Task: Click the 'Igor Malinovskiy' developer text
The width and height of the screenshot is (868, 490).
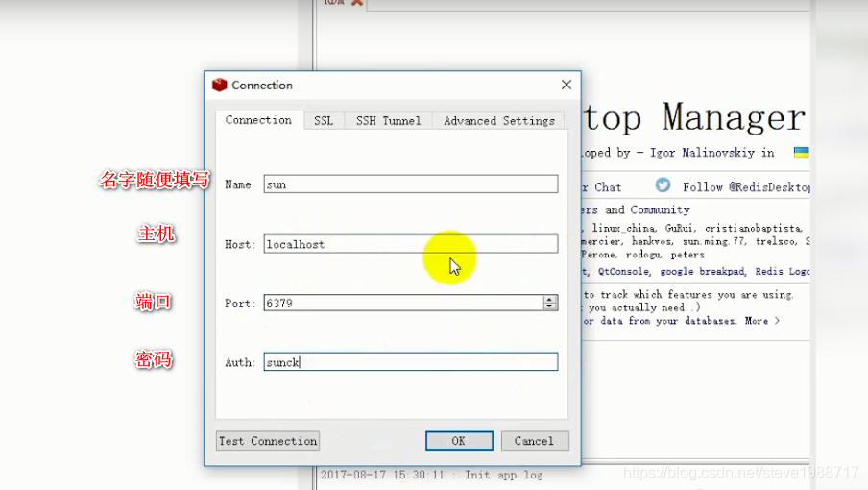Action: 702,153
